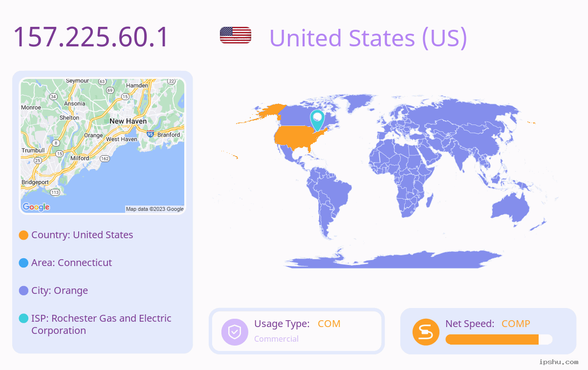Image resolution: width=588 pixels, height=370 pixels.
Task: Click the purple City bullet dot
Action: (x=23, y=291)
